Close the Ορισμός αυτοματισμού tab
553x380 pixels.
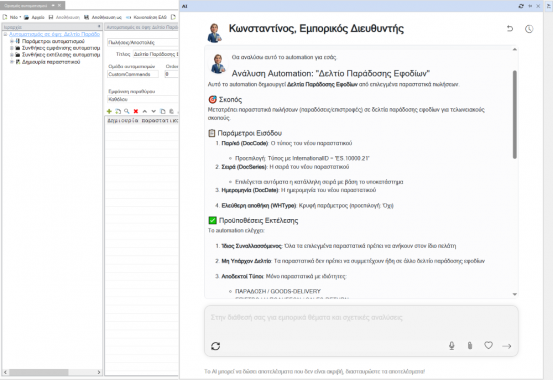(x=59, y=5)
